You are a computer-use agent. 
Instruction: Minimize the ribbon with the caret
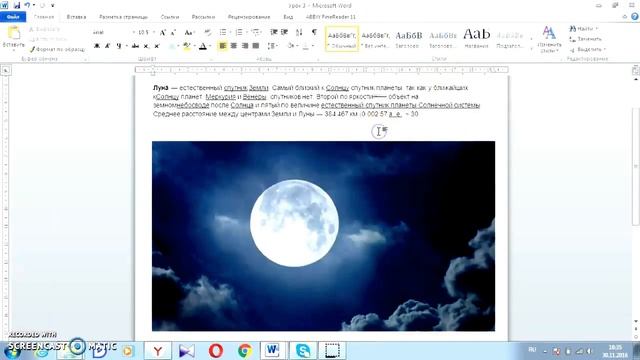tap(624, 17)
